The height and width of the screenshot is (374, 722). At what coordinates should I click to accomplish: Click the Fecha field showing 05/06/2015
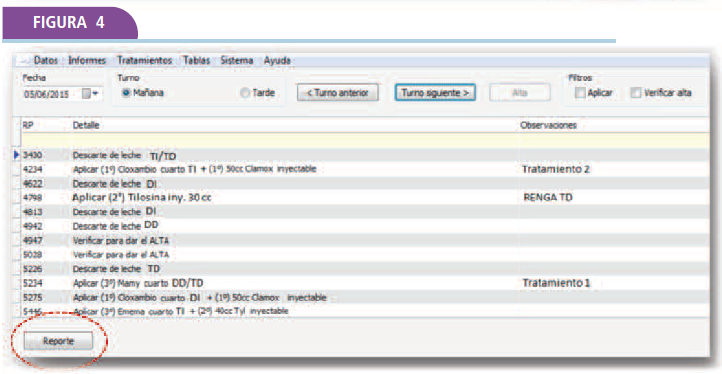[x=52, y=94]
